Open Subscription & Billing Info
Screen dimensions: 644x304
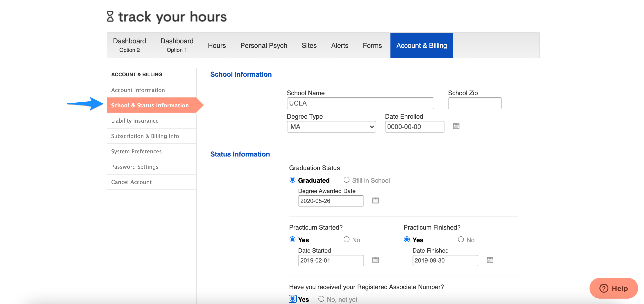pyautogui.click(x=152, y=136)
